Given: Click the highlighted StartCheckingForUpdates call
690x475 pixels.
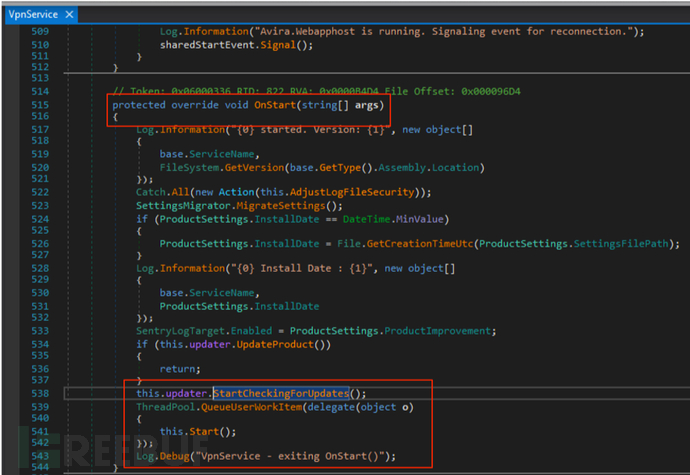Looking at the screenshot, I should pyautogui.click(x=281, y=393).
